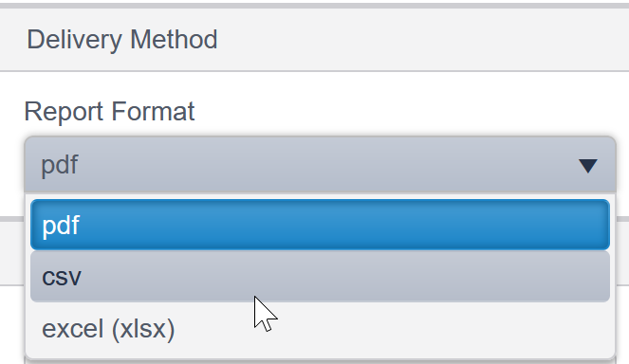Select the hovered csv list entry
629x364 pixels.
pyautogui.click(x=320, y=276)
